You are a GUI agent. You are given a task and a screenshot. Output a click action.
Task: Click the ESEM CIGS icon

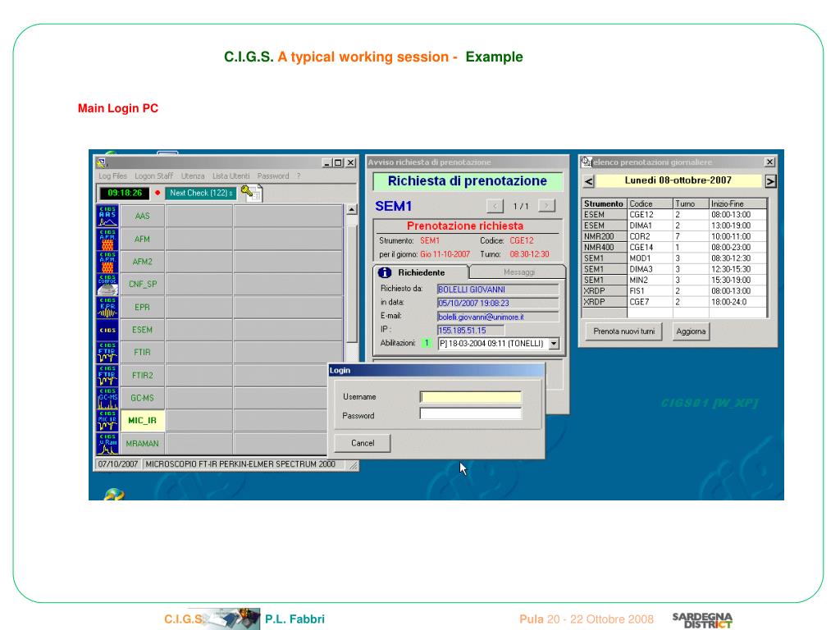tap(107, 330)
